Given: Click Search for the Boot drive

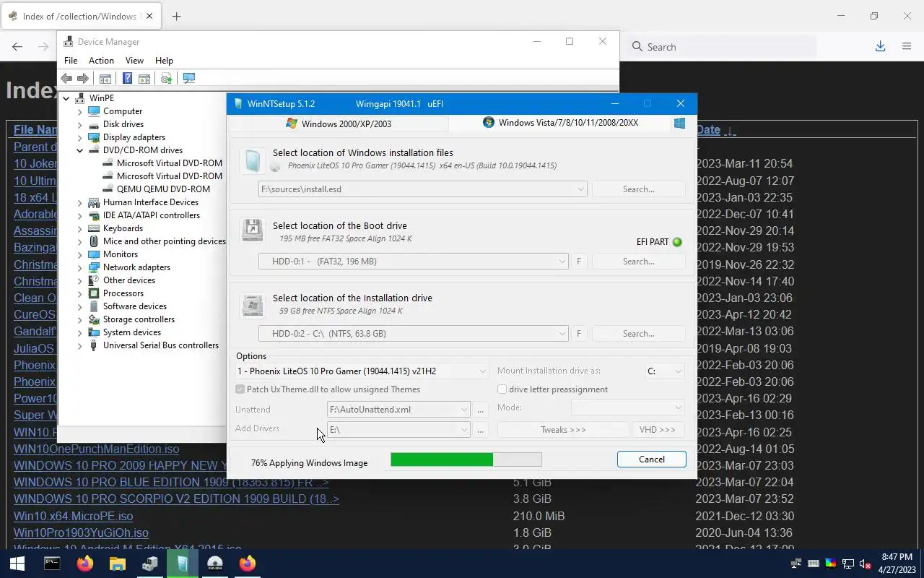Looking at the screenshot, I should point(638,262).
